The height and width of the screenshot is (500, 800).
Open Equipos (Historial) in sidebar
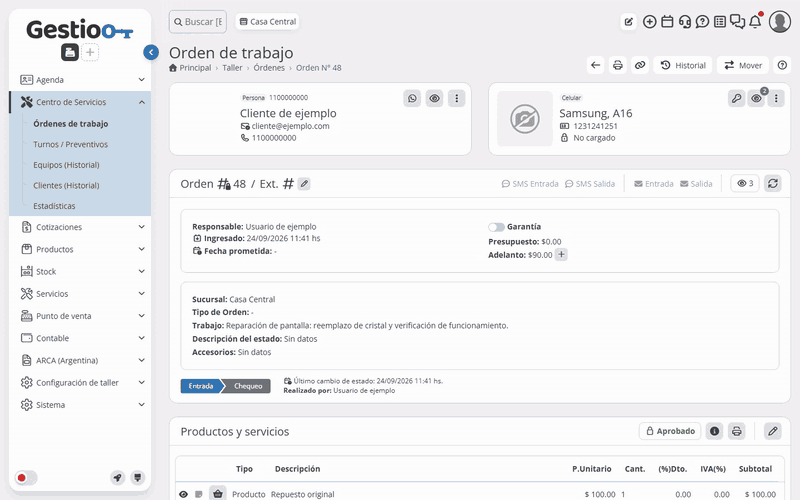66,165
